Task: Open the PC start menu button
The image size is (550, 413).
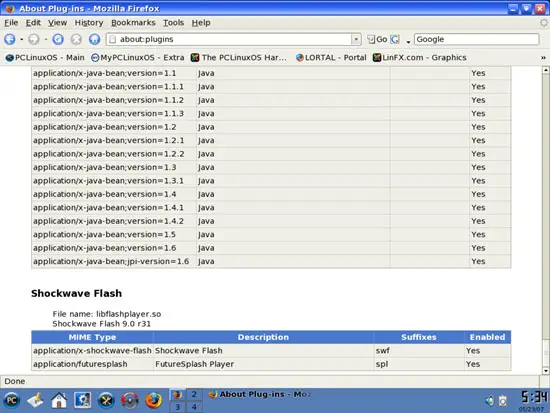Action: (12, 400)
